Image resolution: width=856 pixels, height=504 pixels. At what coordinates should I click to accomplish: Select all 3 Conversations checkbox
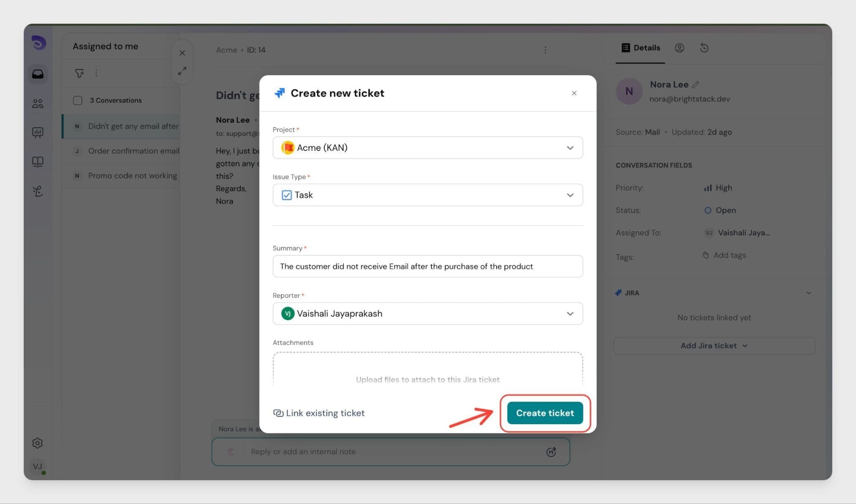tap(78, 100)
